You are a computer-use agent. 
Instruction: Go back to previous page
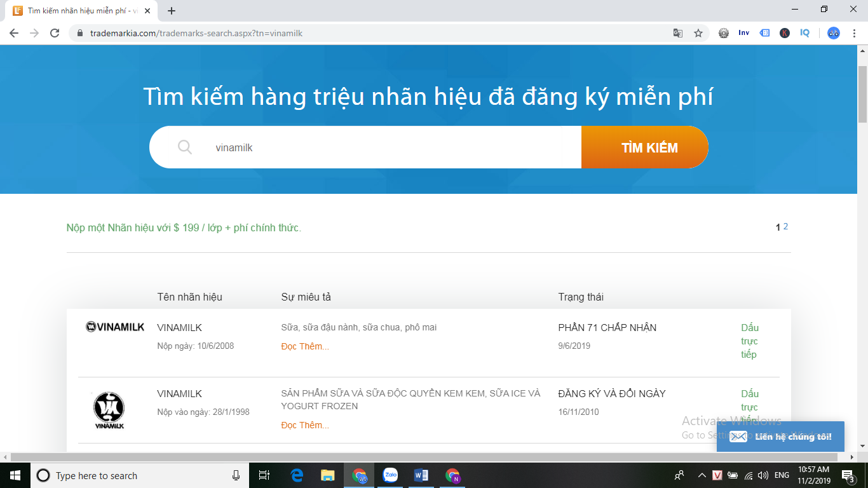(14, 33)
